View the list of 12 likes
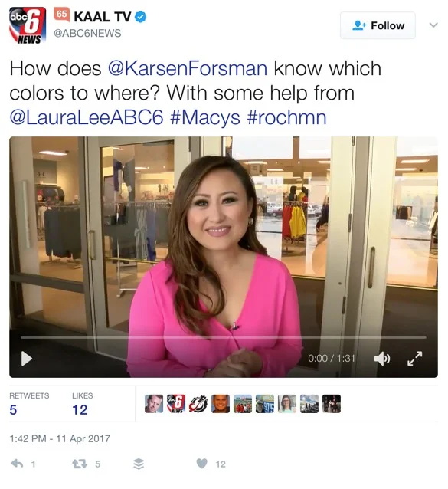 (x=82, y=404)
